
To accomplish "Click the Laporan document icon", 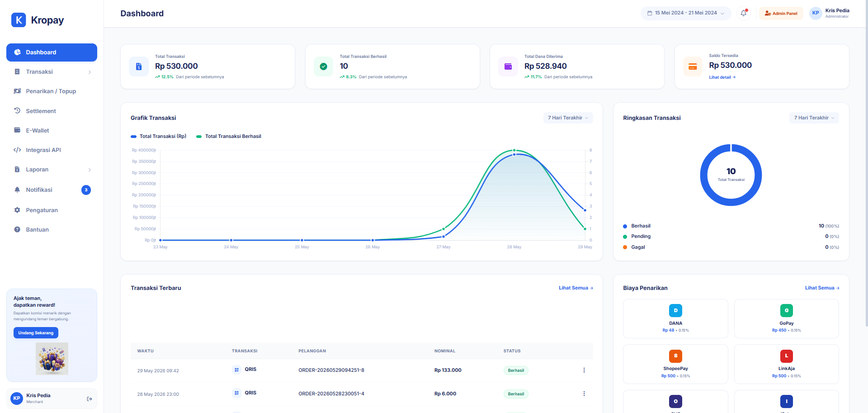I will coord(17,169).
